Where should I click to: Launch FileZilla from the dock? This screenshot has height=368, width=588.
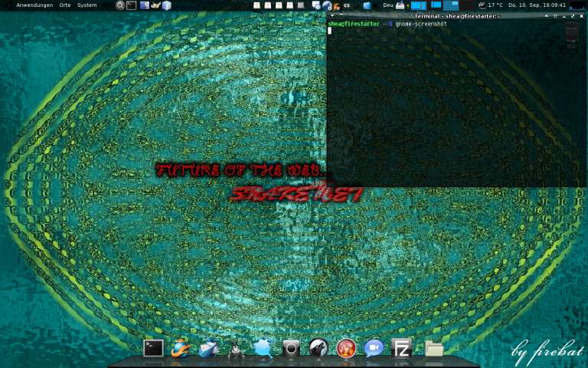401,348
